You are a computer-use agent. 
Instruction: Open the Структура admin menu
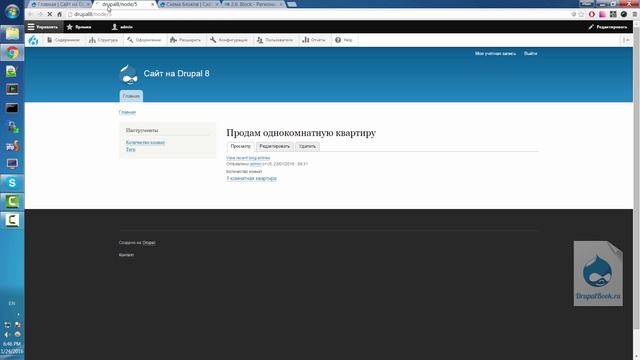pyautogui.click(x=104, y=40)
